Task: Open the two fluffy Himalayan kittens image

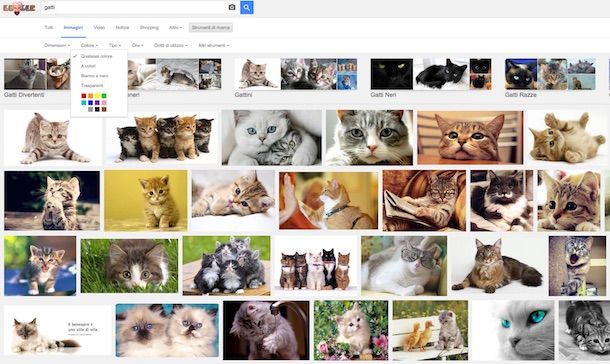Action: [x=167, y=330]
